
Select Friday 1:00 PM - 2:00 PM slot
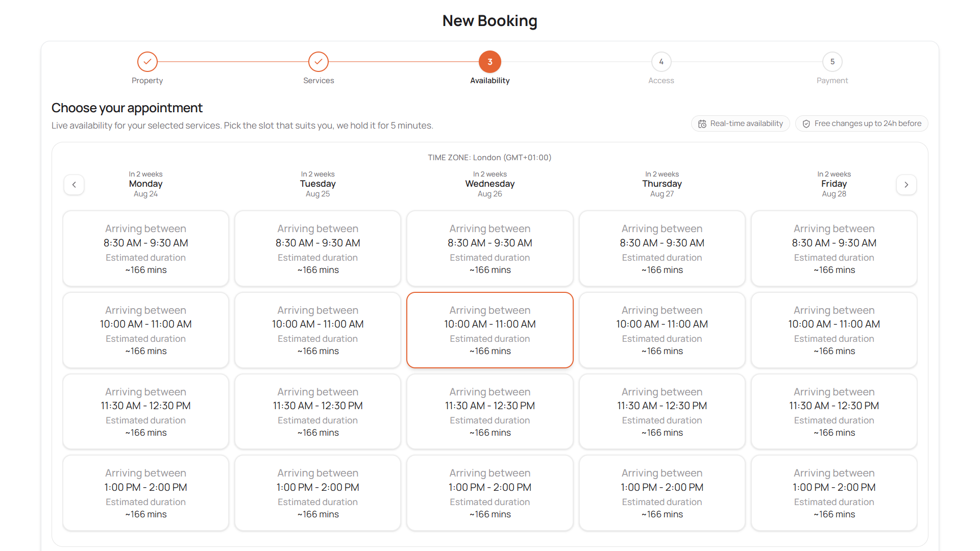(x=834, y=493)
